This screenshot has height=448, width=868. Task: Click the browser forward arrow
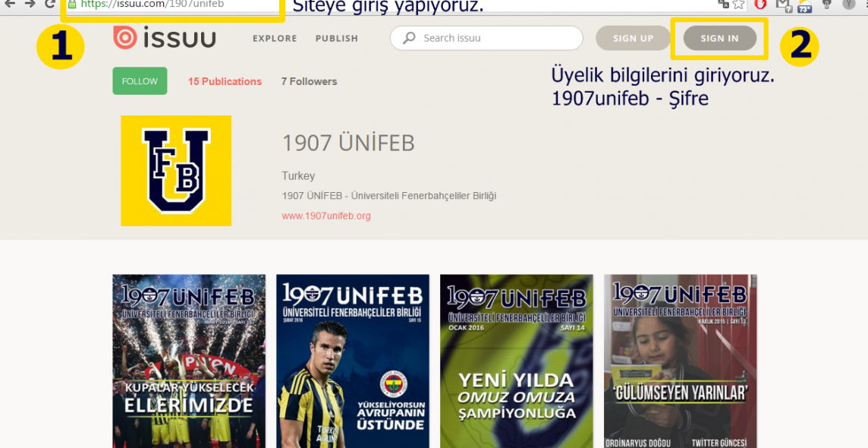click(x=30, y=4)
